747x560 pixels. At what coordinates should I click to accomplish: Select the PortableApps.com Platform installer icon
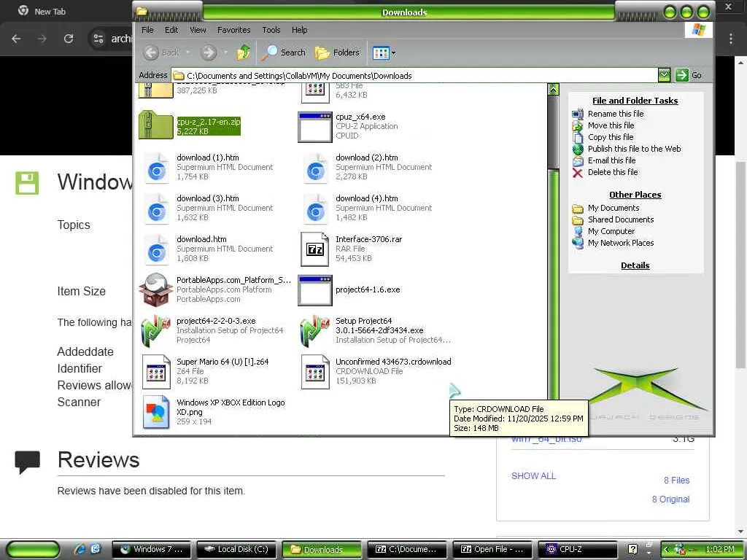click(x=156, y=289)
